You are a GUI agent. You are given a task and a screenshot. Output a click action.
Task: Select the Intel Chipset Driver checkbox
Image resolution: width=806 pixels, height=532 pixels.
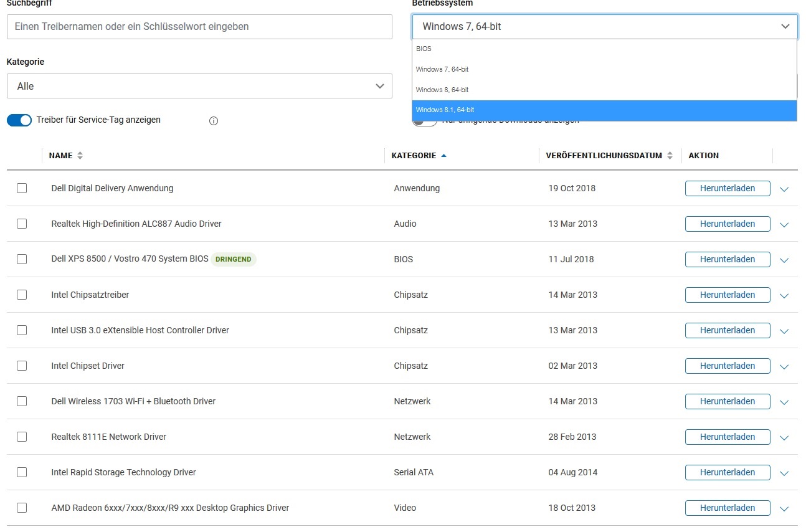point(22,366)
